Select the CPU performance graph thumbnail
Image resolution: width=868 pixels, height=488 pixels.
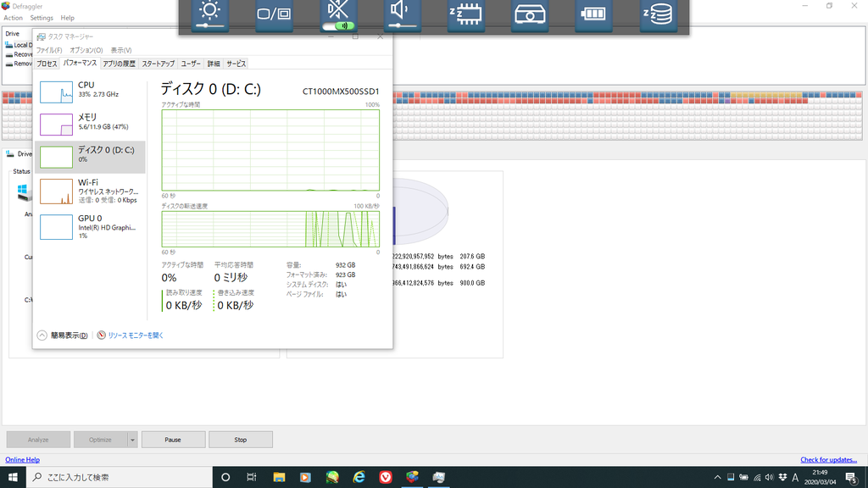[x=57, y=93]
